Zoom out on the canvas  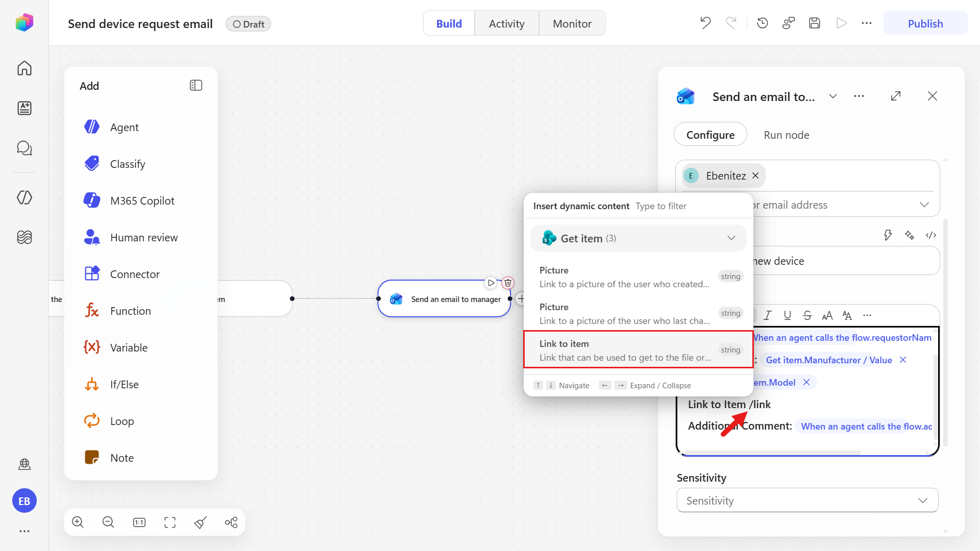click(x=108, y=522)
